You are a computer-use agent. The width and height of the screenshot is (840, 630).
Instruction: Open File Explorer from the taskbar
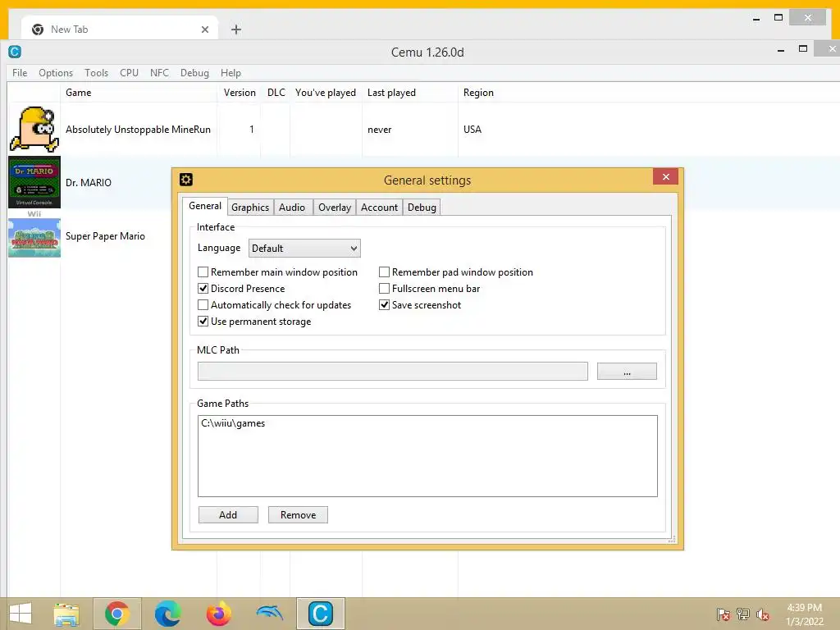click(x=66, y=614)
